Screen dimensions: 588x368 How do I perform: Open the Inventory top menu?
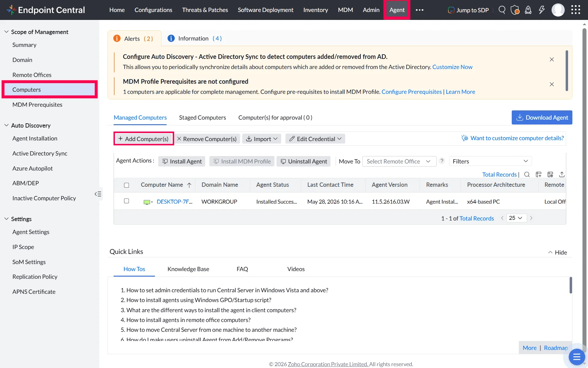315,10
